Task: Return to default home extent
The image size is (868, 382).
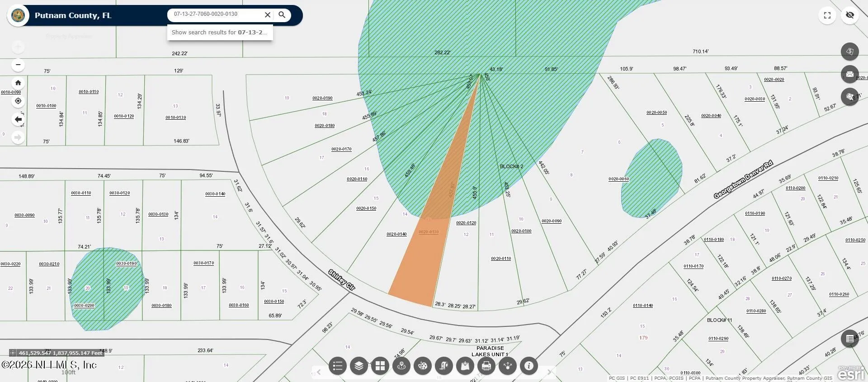Action: point(18,83)
